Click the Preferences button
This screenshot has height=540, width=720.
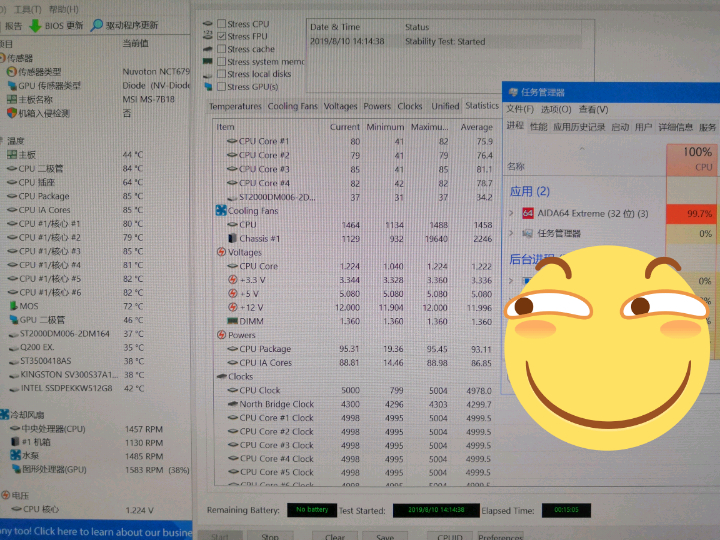pos(500,536)
